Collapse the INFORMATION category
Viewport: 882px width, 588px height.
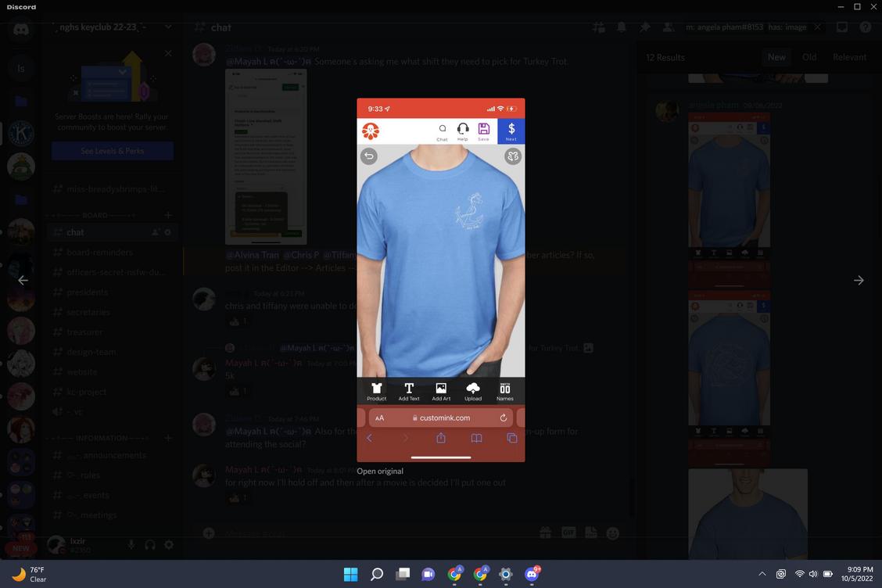pos(101,439)
